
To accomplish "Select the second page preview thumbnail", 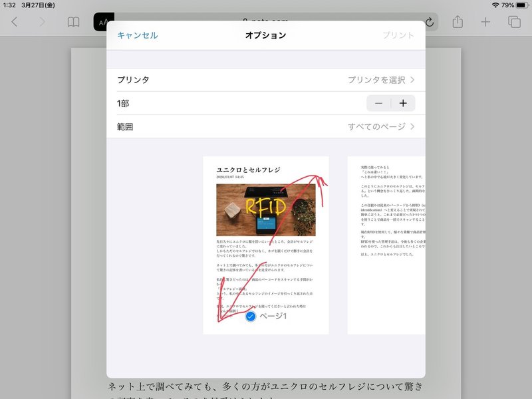I will pos(386,245).
